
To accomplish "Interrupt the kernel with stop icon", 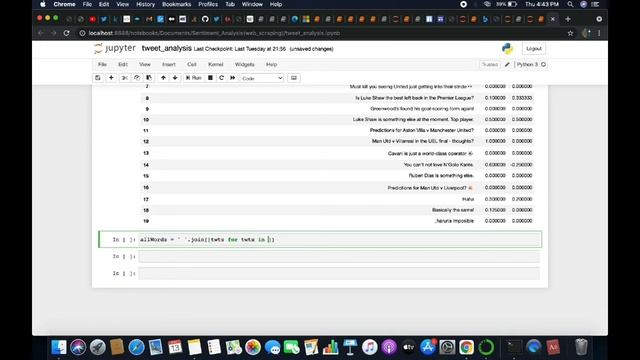I will 210,78.
